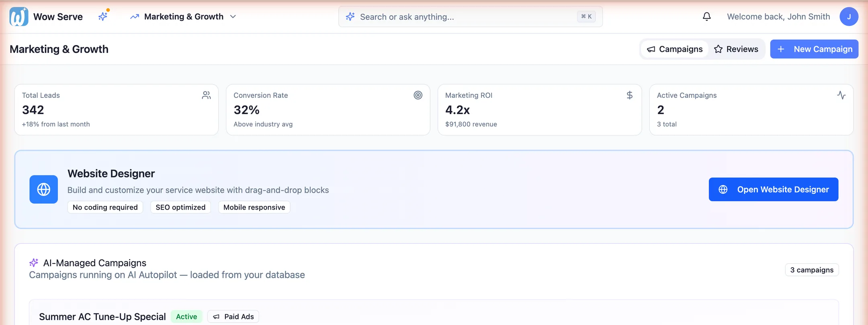Switch to the Reviews tab
Viewport: 868px width, 325px height.
click(x=736, y=49)
